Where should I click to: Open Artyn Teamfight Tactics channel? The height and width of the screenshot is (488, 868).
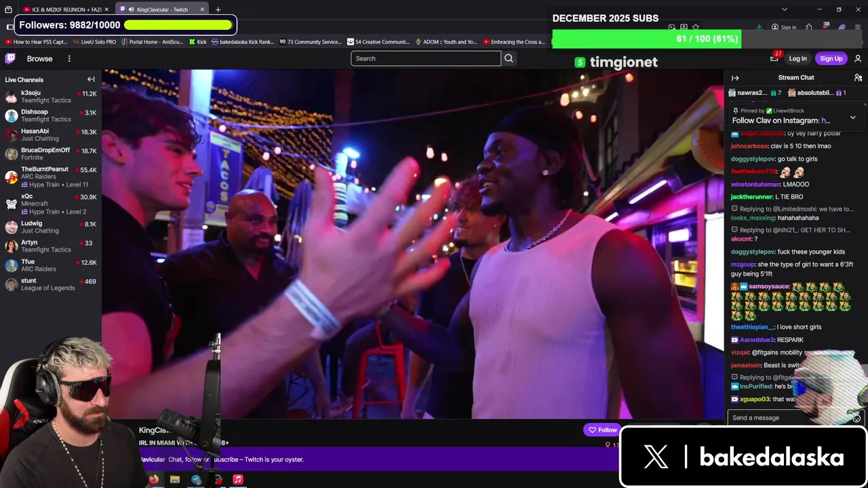[x=51, y=245]
